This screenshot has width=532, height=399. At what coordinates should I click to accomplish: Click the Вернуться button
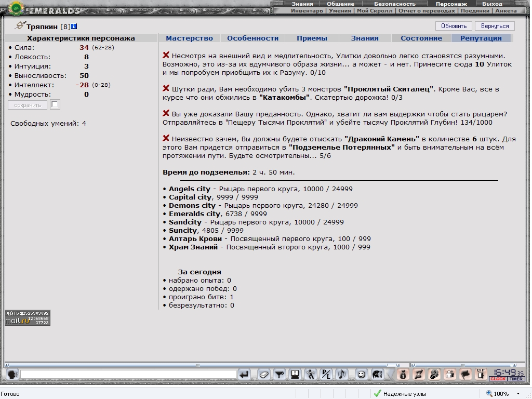(495, 26)
